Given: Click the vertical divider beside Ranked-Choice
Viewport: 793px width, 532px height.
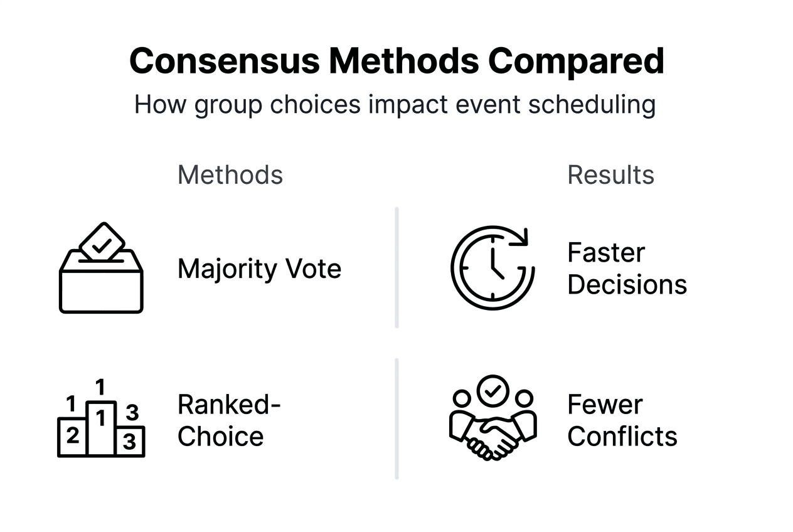Looking at the screenshot, I should (397, 419).
